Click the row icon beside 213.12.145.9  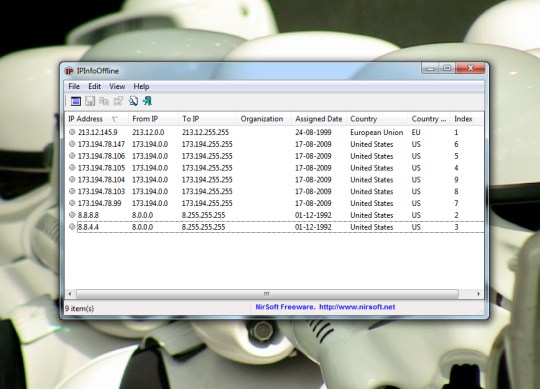click(72, 132)
